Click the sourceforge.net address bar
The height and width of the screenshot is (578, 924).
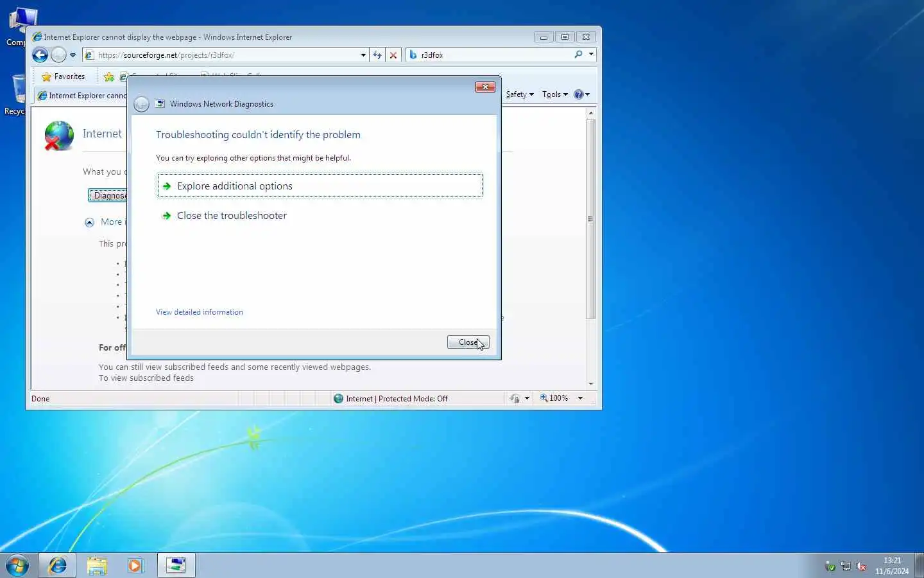[x=226, y=55]
